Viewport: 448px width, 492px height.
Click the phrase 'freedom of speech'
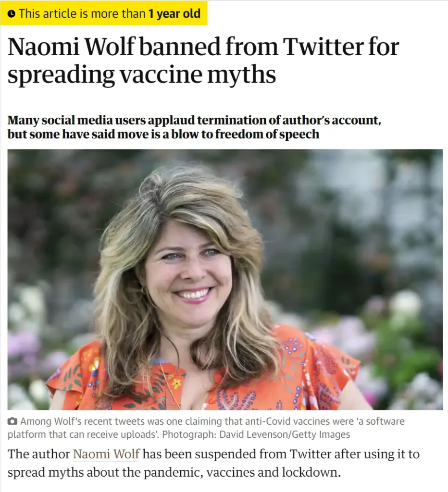[267, 134]
